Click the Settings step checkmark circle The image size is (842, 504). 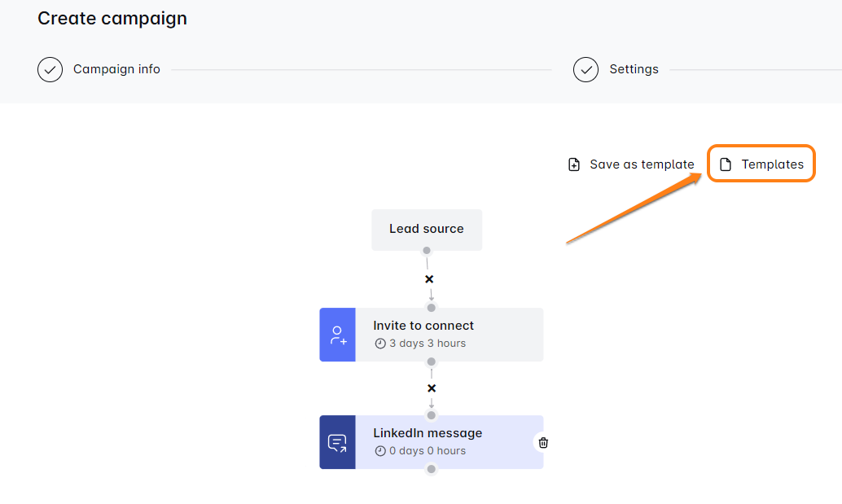[x=586, y=70]
